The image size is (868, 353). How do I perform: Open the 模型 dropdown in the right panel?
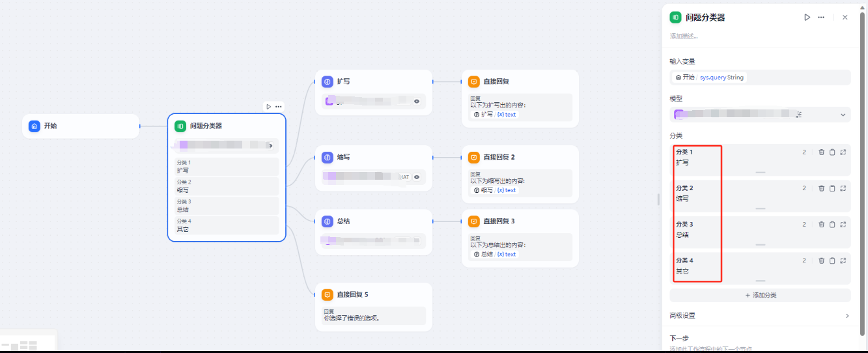[x=843, y=115]
